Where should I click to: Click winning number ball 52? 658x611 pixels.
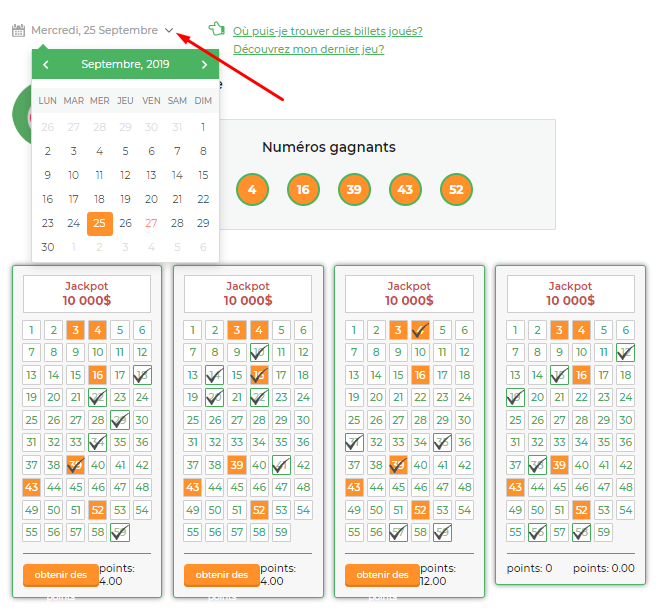point(456,189)
